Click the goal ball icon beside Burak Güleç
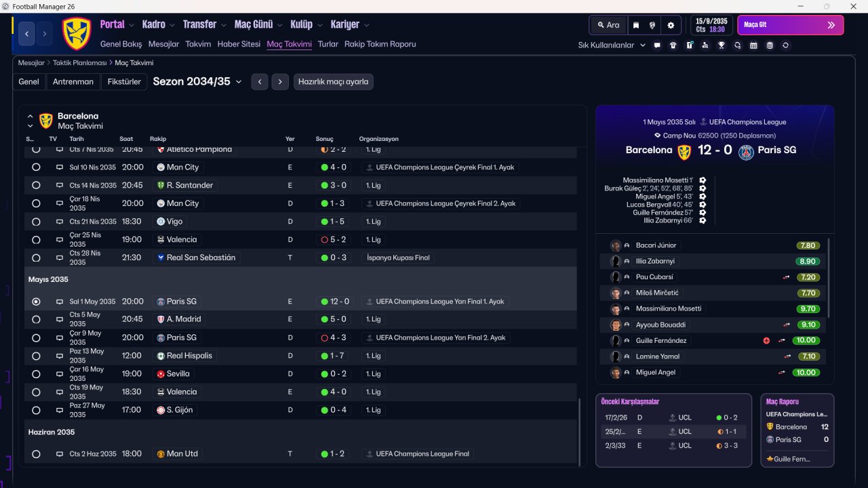The width and height of the screenshot is (868, 488). pos(703,188)
